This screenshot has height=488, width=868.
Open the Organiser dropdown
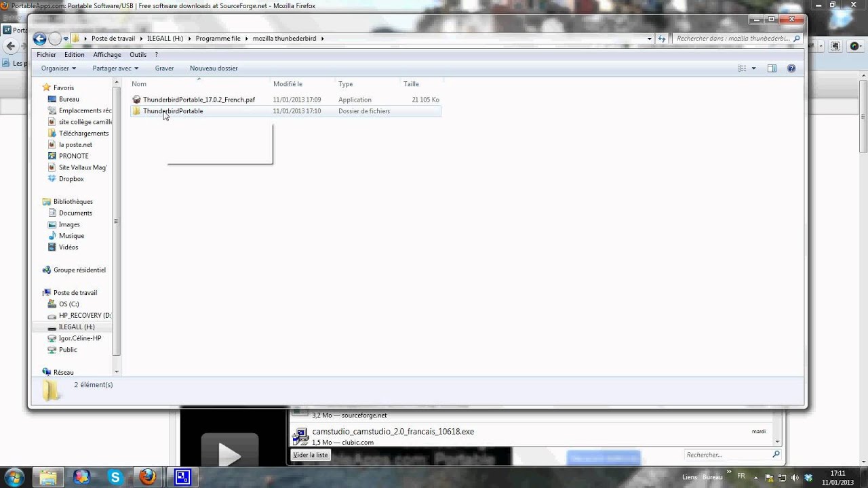[x=58, y=68]
